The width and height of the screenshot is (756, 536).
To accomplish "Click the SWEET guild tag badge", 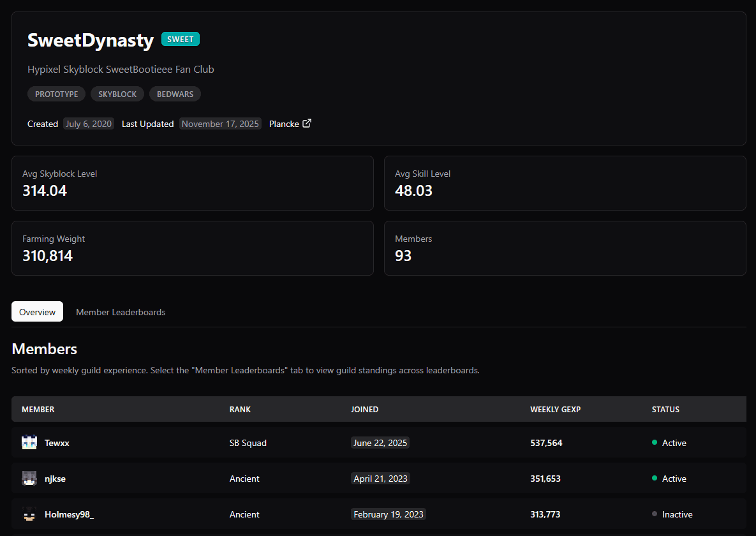I will pos(181,39).
